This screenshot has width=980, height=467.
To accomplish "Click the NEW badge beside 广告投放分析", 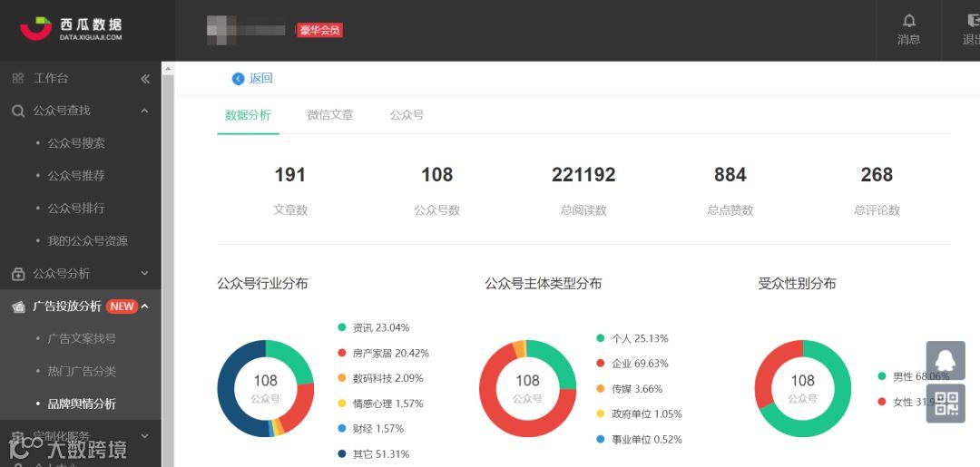I will point(122,306).
